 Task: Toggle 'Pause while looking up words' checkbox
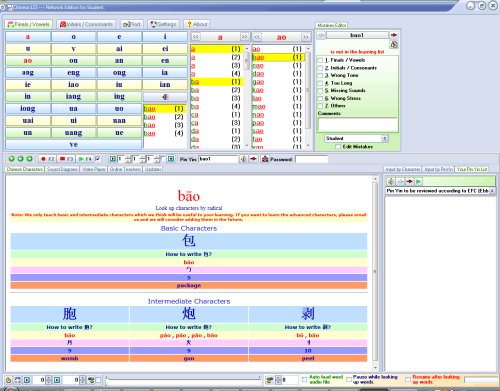coord(349,379)
